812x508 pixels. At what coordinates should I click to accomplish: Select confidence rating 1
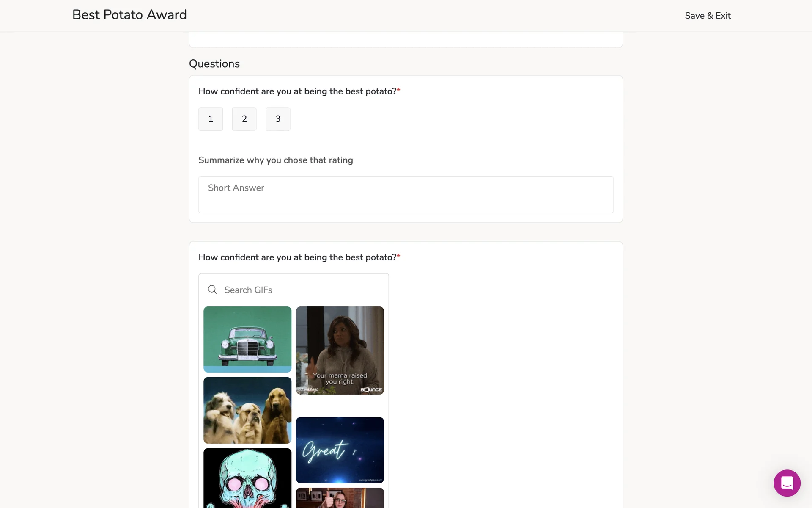pos(211,119)
